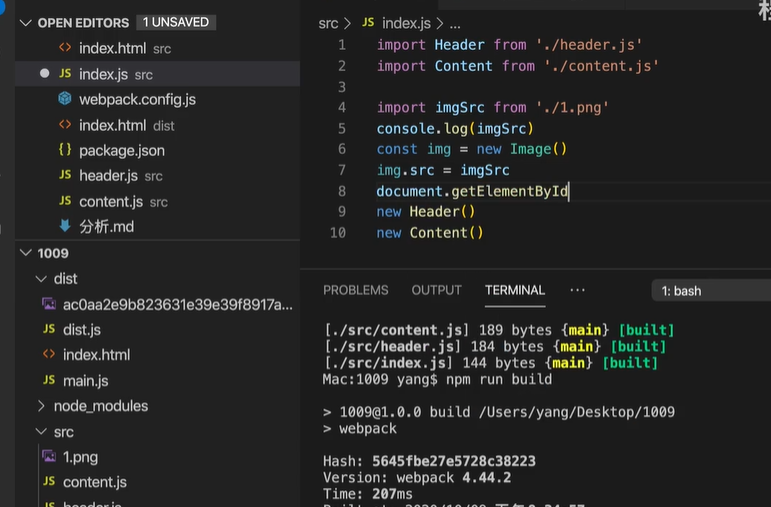The image size is (771, 507).
Task: Click the JS icon of content.js in src tree
Action: pyautogui.click(x=49, y=481)
